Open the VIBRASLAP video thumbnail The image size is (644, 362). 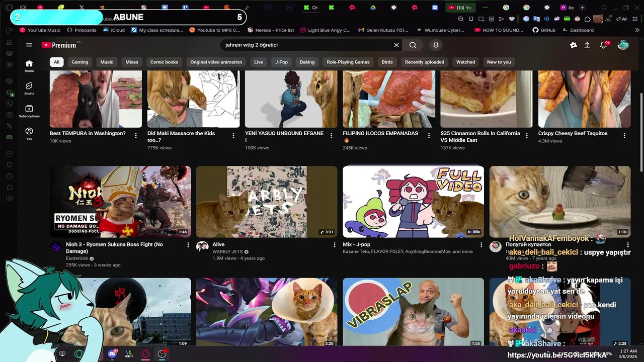pyautogui.click(x=413, y=312)
